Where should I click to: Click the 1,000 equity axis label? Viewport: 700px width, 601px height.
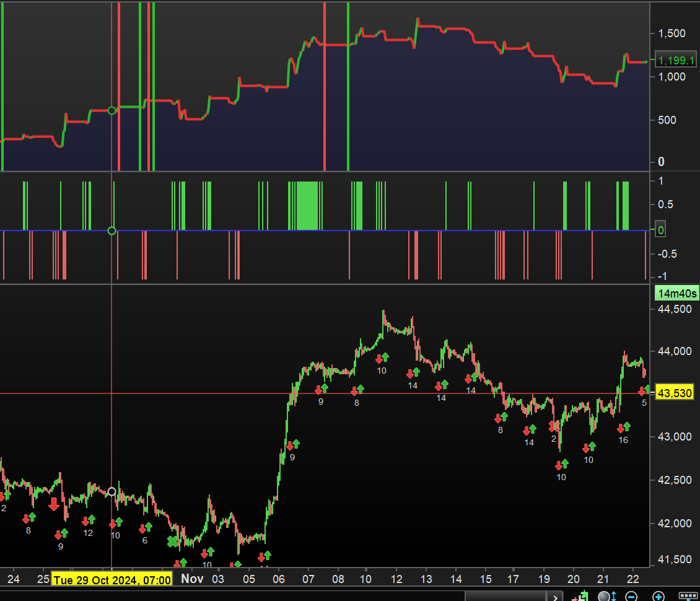pyautogui.click(x=672, y=77)
